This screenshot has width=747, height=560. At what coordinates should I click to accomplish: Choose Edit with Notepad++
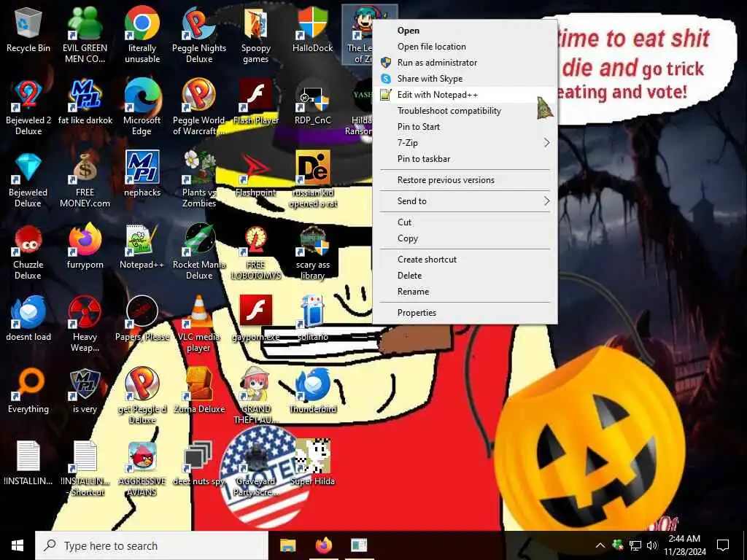coord(465,95)
